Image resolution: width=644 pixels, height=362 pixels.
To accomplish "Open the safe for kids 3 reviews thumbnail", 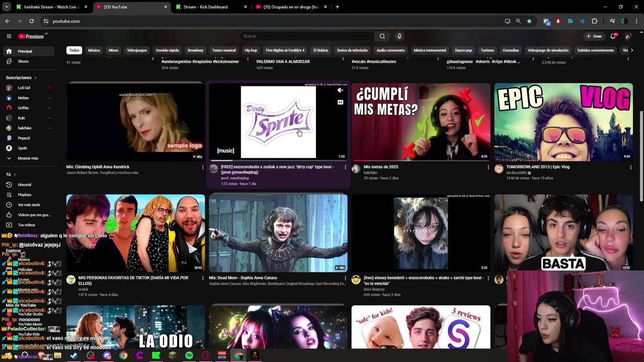I will tap(421, 327).
